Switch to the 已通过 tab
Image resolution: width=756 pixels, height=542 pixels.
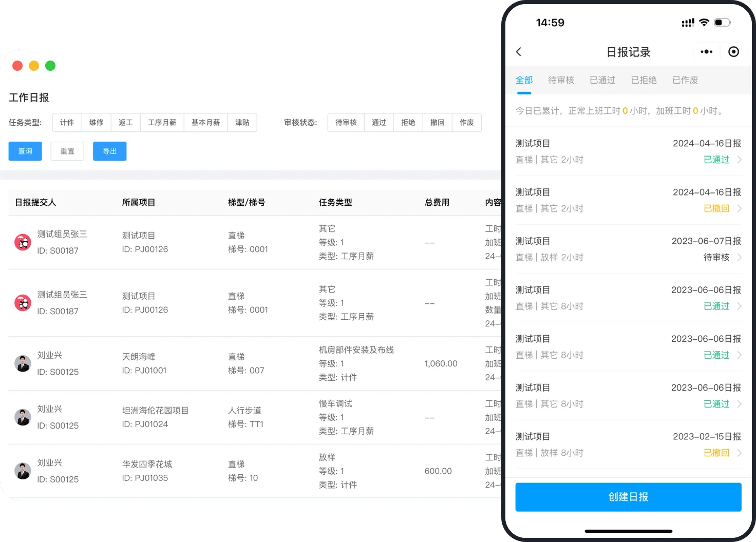[x=602, y=80]
